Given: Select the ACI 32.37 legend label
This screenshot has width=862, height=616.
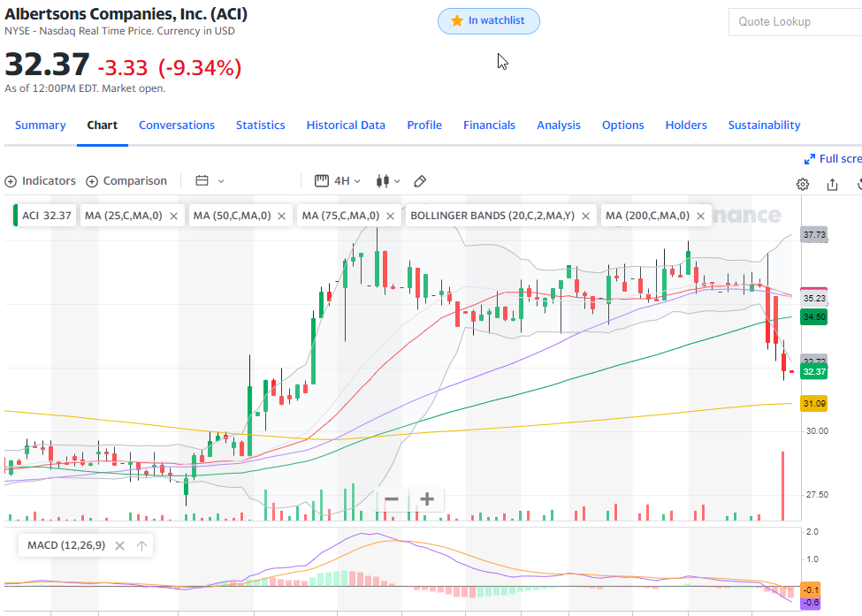Looking at the screenshot, I should pyautogui.click(x=45, y=216).
